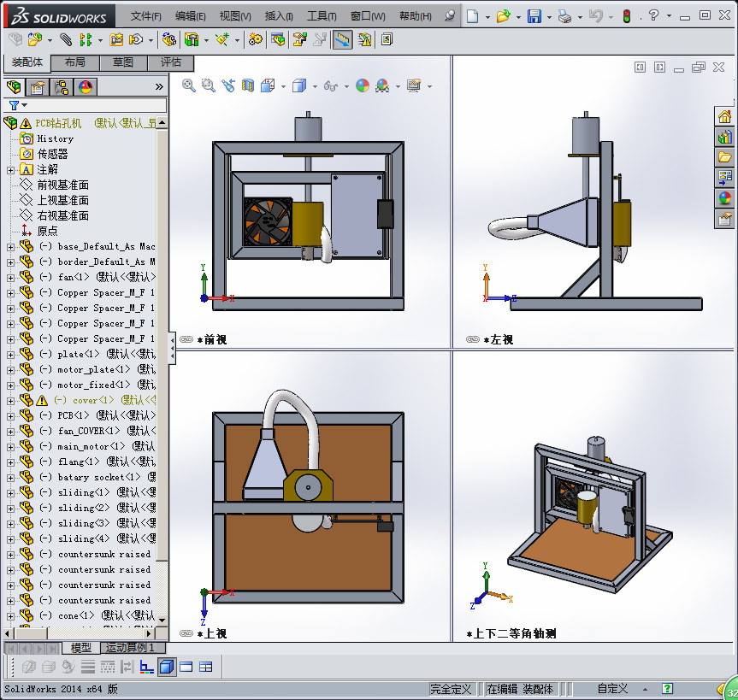Open the DisplayManager color ball tab
The height and width of the screenshot is (700, 738).
pos(86,87)
